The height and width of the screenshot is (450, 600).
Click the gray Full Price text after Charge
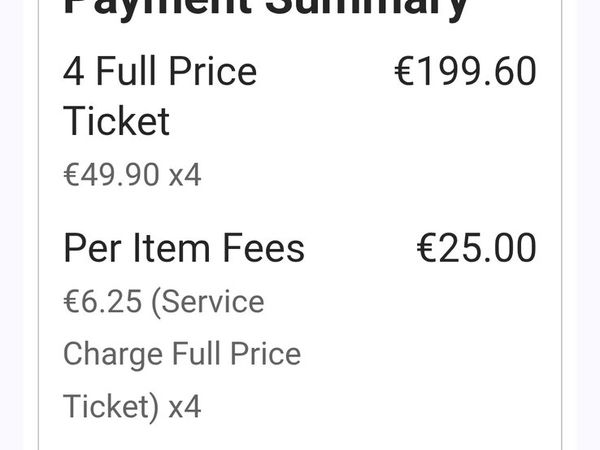pos(236,354)
